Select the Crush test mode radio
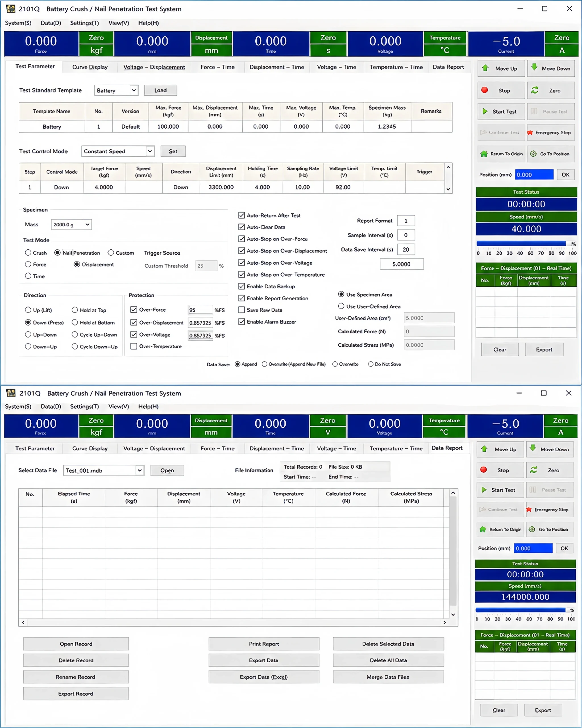 coord(28,253)
